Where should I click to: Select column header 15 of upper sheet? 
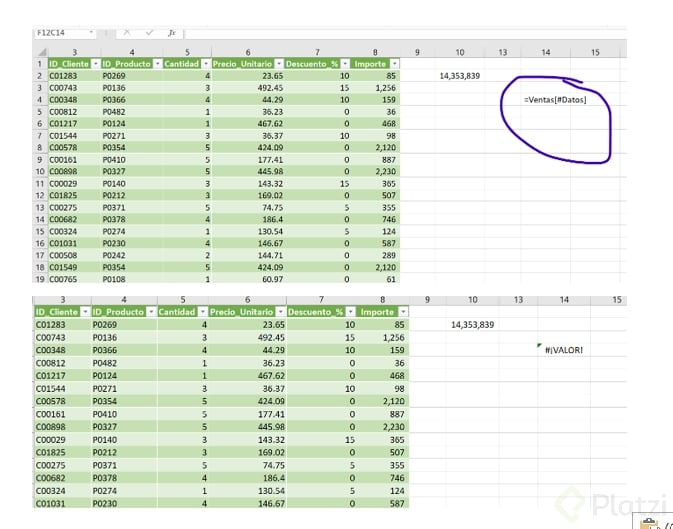595,52
